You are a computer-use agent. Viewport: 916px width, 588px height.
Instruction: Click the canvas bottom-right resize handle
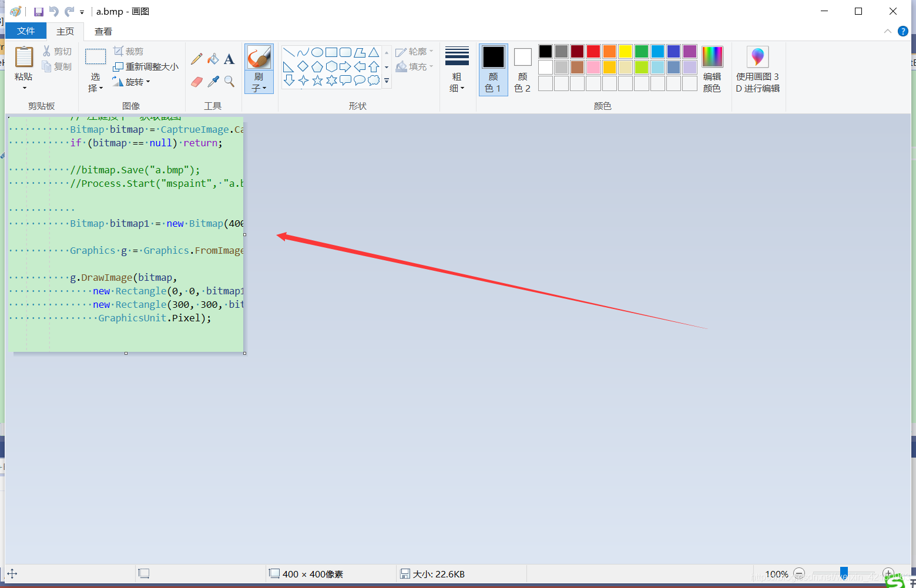point(244,353)
